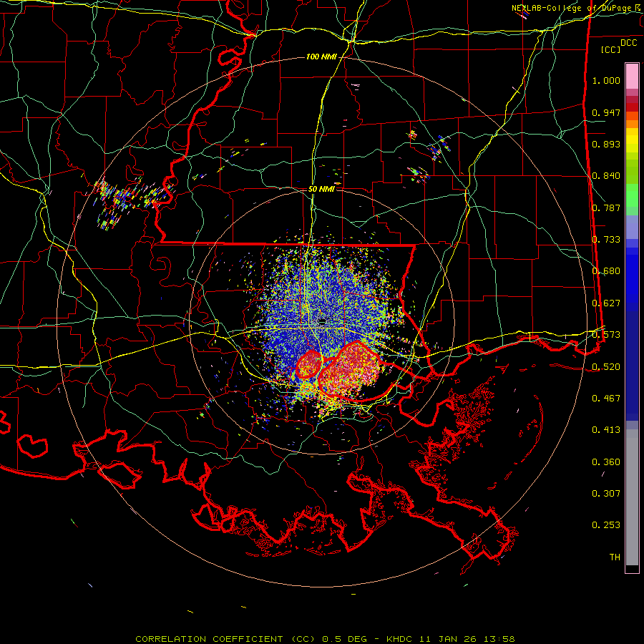The image size is (644, 644).
Task: Click the 100 NMI range ring label
Action: click(321, 57)
